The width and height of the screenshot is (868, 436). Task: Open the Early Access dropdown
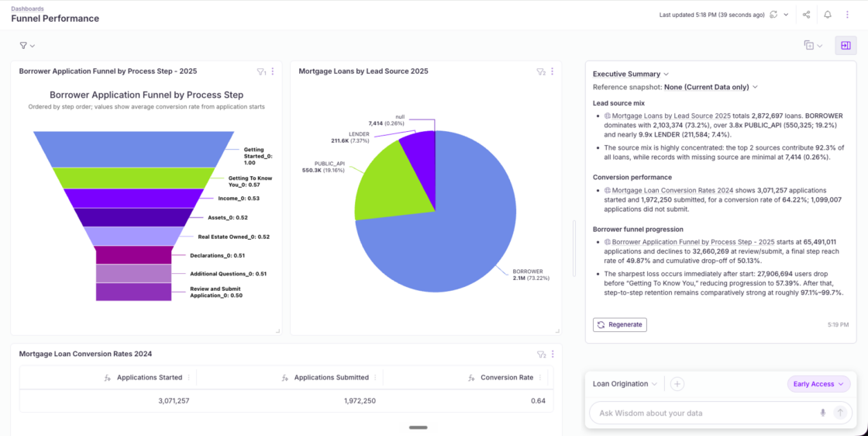tap(818, 384)
